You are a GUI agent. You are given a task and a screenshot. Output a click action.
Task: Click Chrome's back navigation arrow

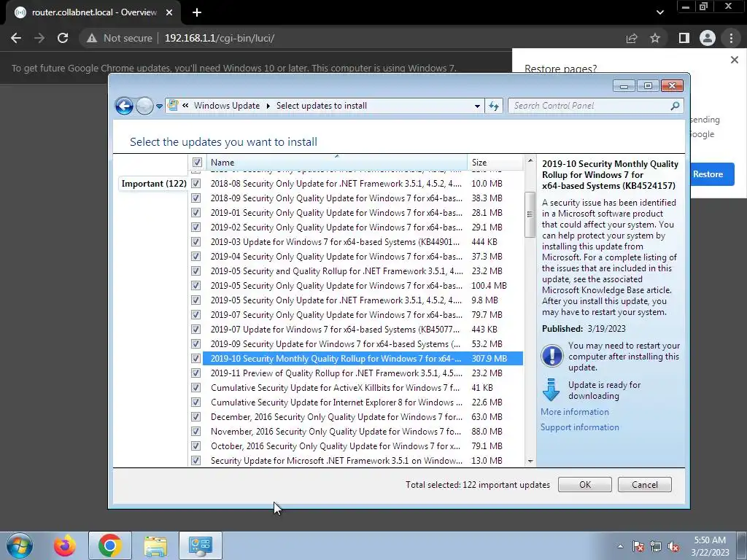click(16, 38)
